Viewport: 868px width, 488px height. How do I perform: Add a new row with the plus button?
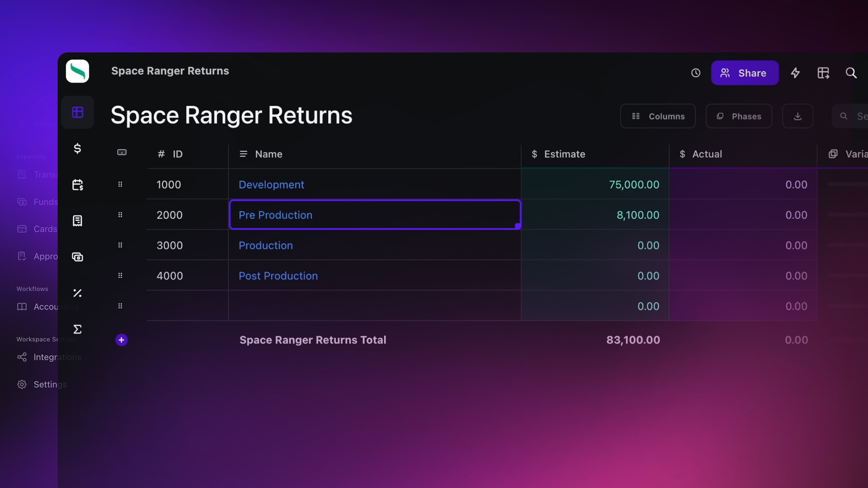pyautogui.click(x=121, y=340)
